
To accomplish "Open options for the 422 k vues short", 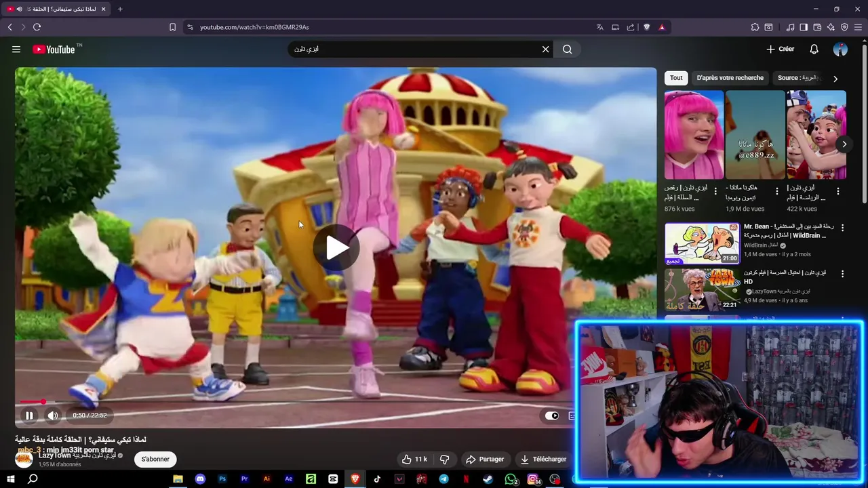I will 838,192.
